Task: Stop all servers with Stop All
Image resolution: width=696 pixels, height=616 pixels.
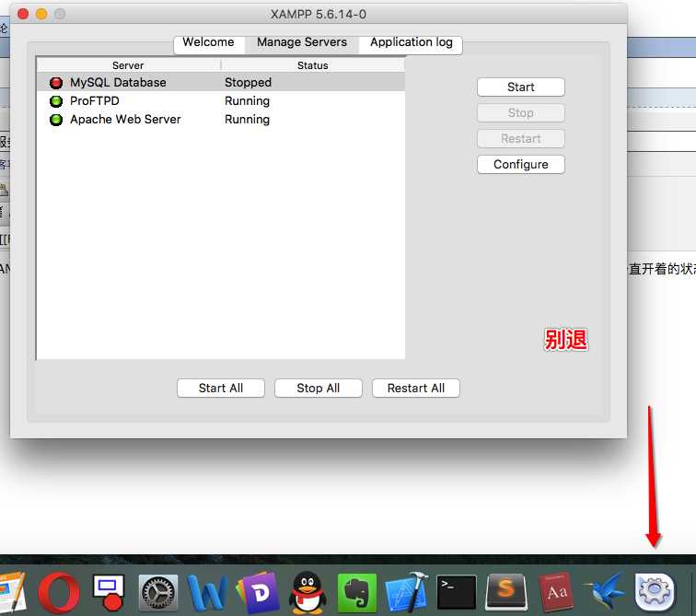Action: [x=319, y=388]
